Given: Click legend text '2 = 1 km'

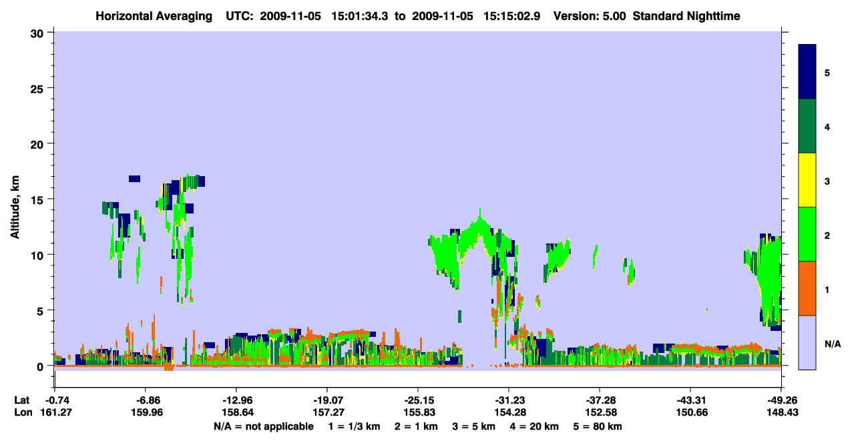Looking at the screenshot, I should click(416, 426).
